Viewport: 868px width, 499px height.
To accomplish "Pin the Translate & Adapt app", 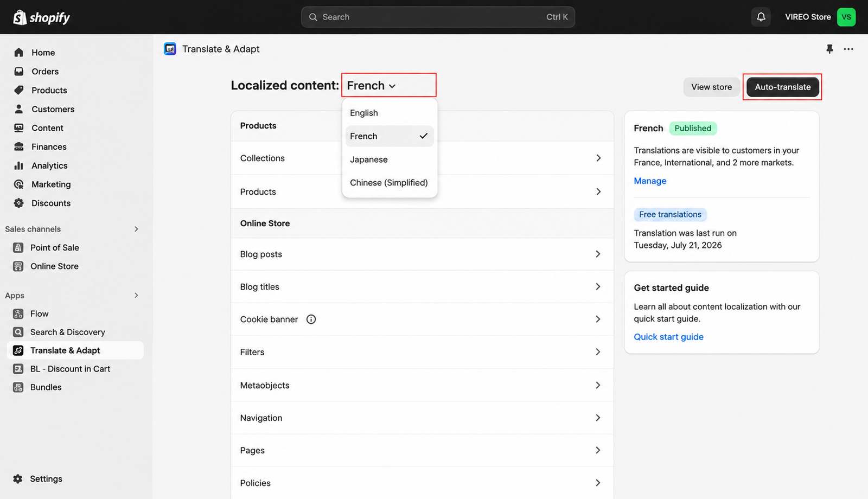I will pyautogui.click(x=829, y=49).
